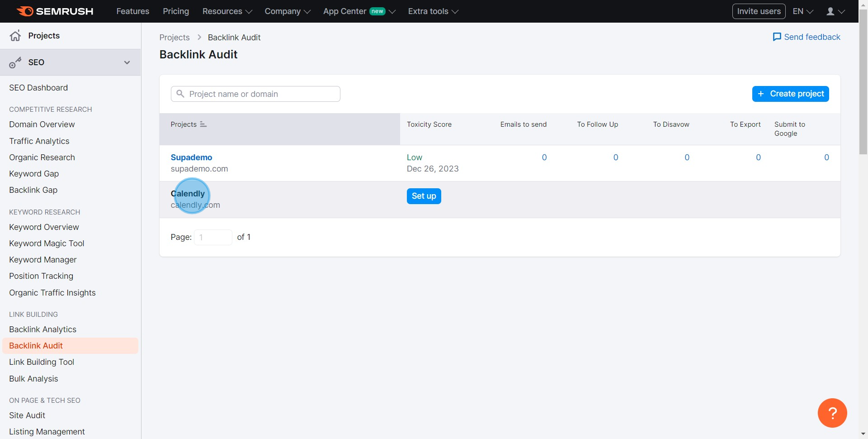This screenshot has height=439, width=868.
Task: Open Domain Overview in sidebar
Action: [42, 124]
